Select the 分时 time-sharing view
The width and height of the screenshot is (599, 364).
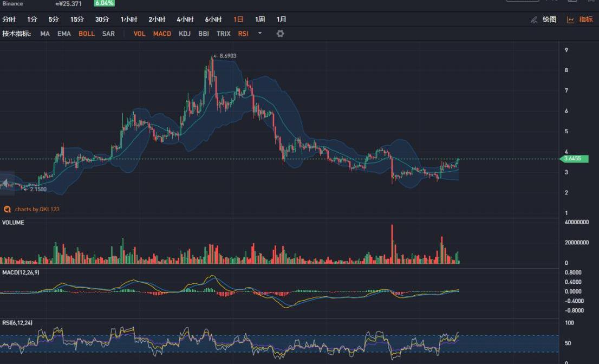(9, 19)
